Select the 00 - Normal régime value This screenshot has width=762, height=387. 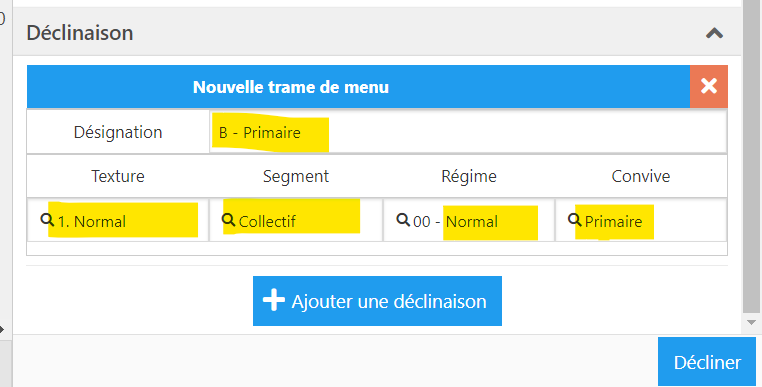pyautogui.click(x=455, y=222)
